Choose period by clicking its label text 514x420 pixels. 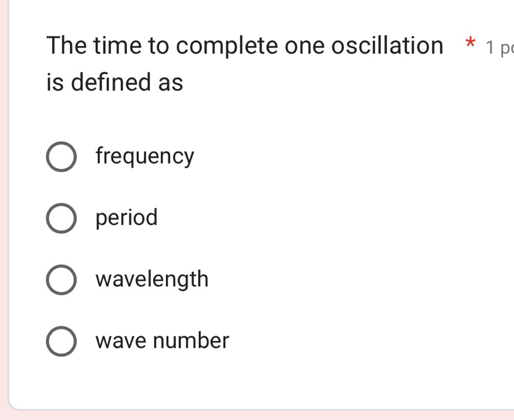click(126, 218)
